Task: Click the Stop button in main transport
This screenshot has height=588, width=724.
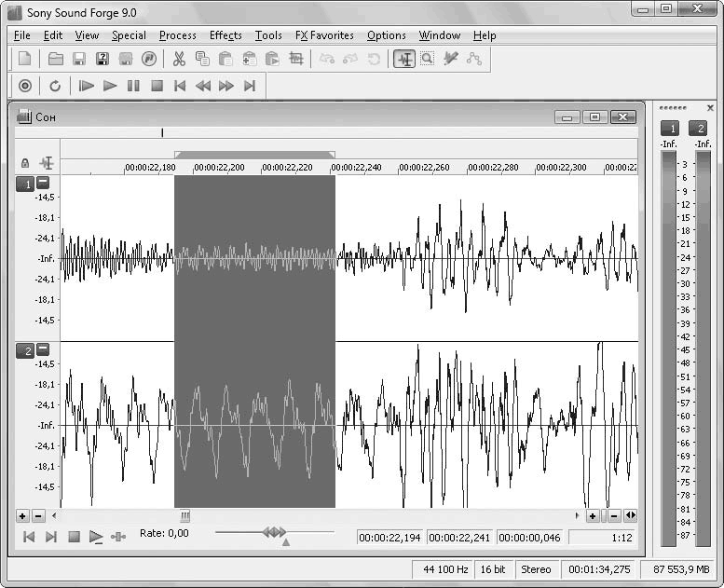Action: [157, 86]
